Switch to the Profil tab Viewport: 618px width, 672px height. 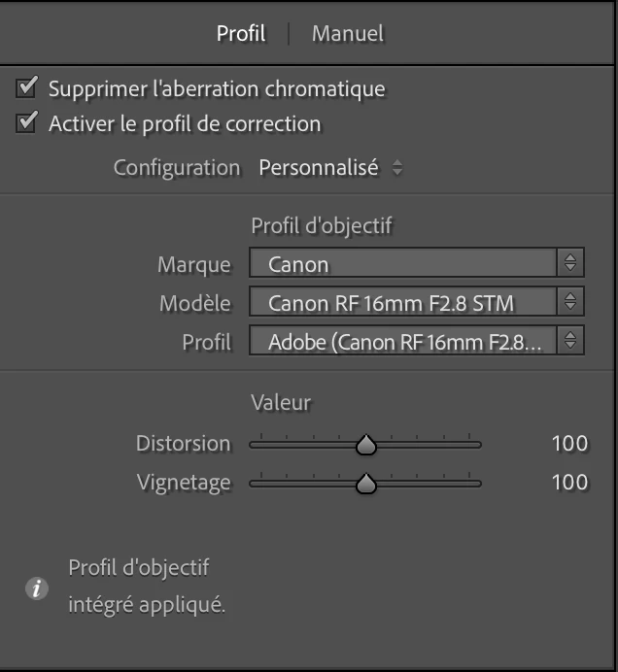[x=241, y=34]
